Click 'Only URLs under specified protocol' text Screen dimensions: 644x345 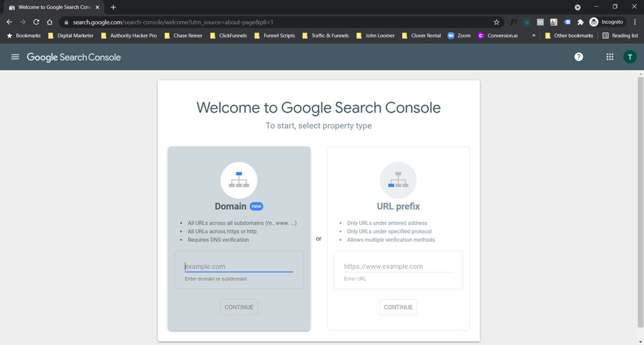[389, 231]
